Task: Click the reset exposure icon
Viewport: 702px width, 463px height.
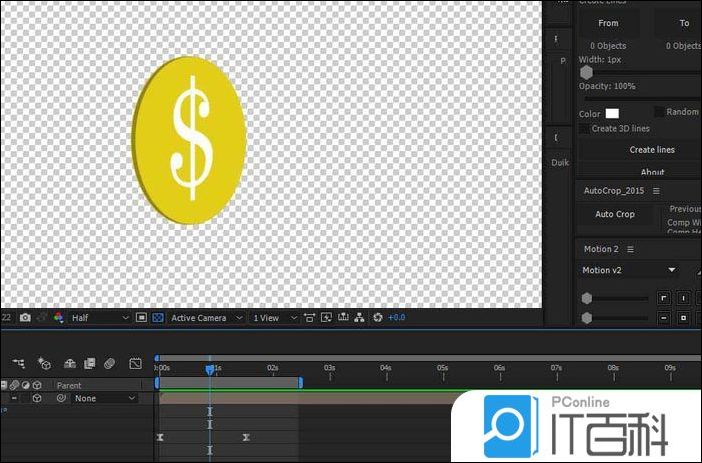Action: [377, 317]
